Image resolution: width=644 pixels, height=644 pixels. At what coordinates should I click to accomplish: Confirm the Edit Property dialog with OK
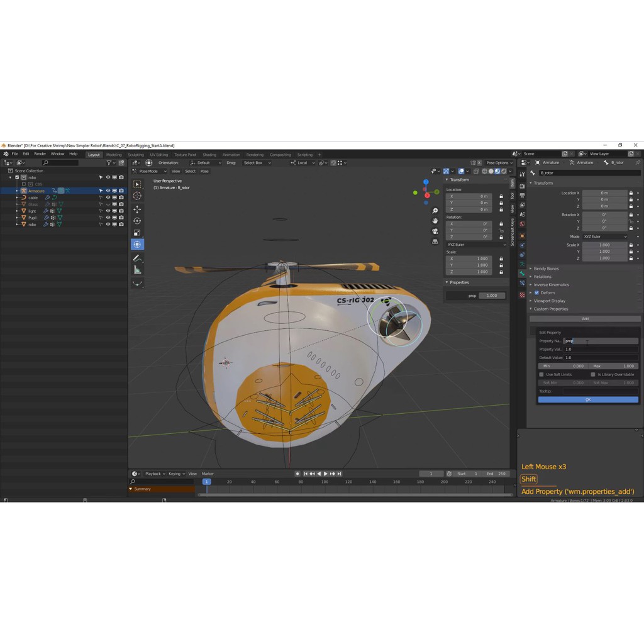[588, 399]
